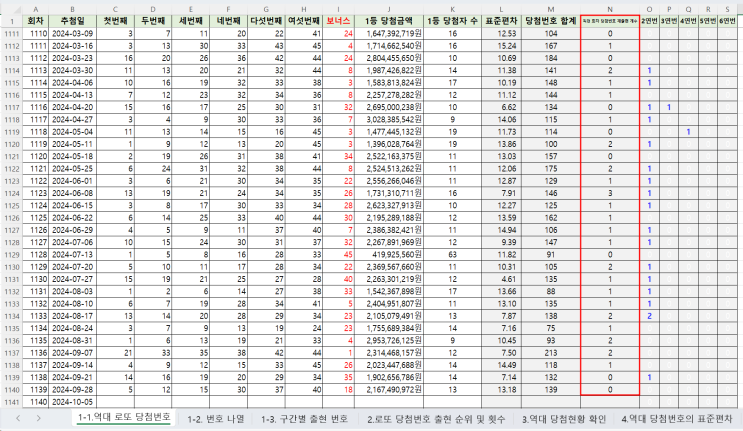Select the blue '1' in 3연번 column

pyautogui.click(x=669, y=108)
